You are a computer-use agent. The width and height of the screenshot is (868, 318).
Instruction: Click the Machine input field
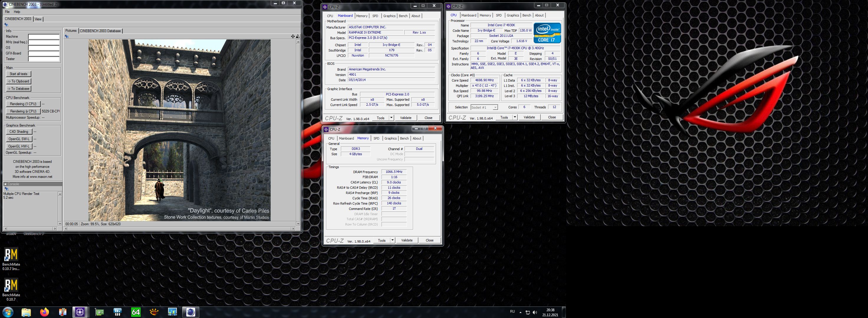coord(44,37)
